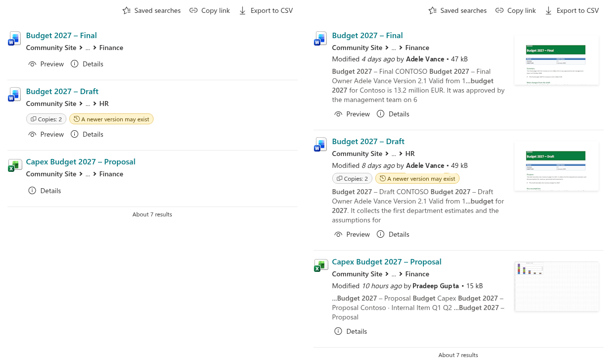Expand breadcrumb ellipsis of Budget Final, compact pane
The height and width of the screenshot is (364, 614).
[x=88, y=48]
